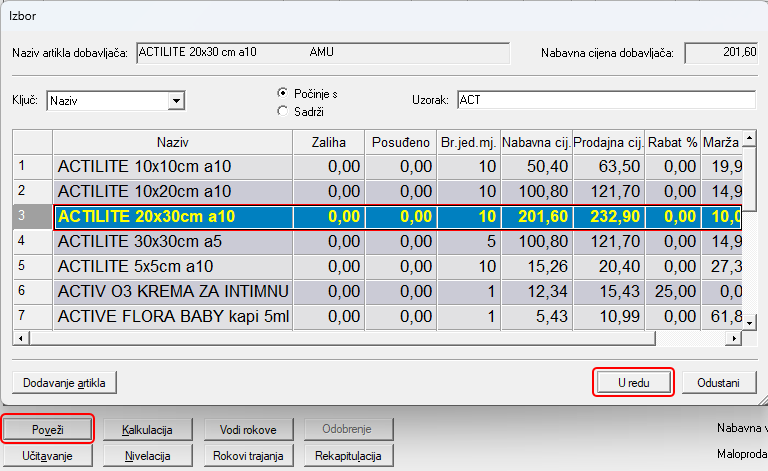Click the Kalkulacija button

point(147,429)
